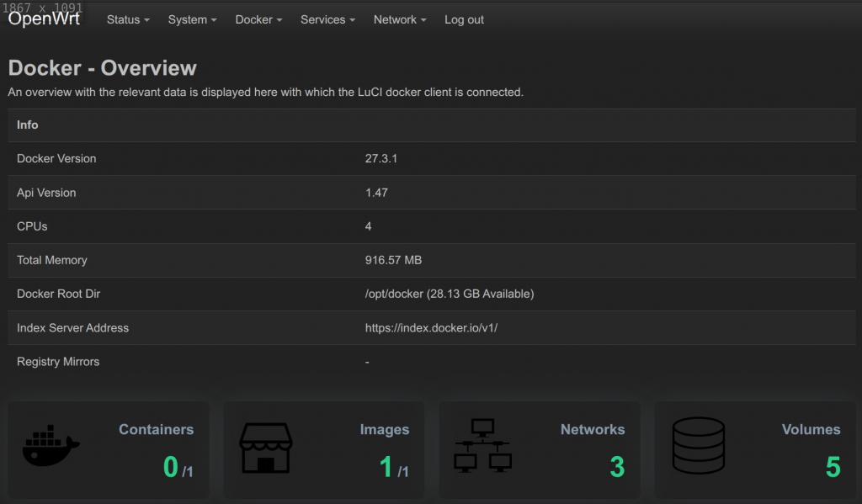Click the Registry Mirrors label
862x504 pixels.
(58, 362)
